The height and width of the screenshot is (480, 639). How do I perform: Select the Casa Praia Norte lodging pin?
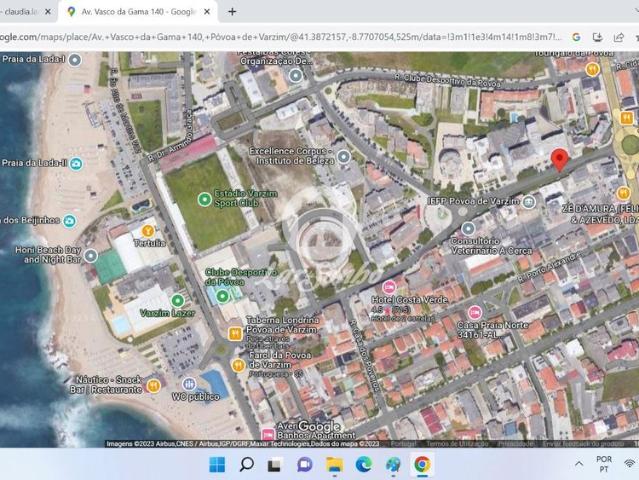[475, 313]
